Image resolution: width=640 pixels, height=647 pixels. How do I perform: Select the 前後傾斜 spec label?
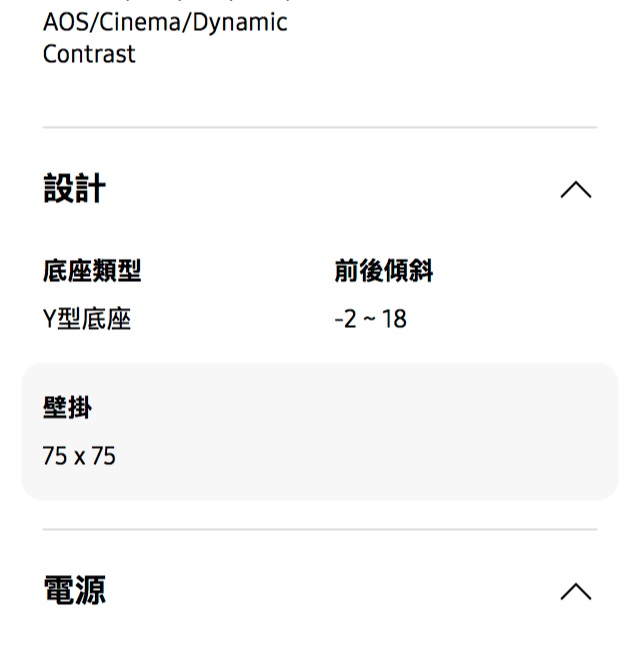(x=384, y=270)
